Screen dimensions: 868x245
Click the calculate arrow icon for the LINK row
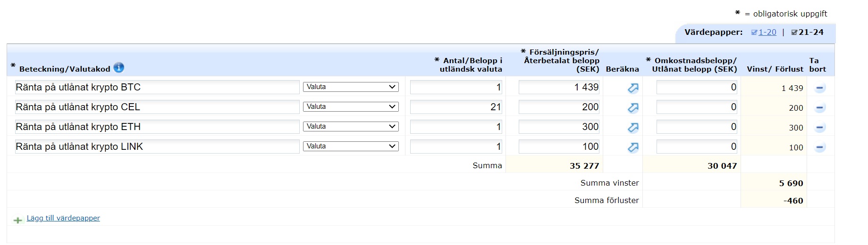click(x=633, y=147)
